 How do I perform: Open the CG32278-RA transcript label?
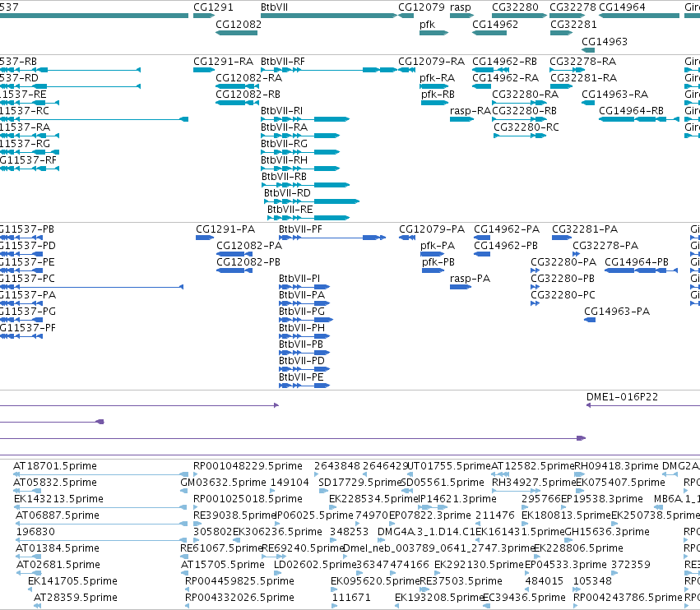point(582,61)
